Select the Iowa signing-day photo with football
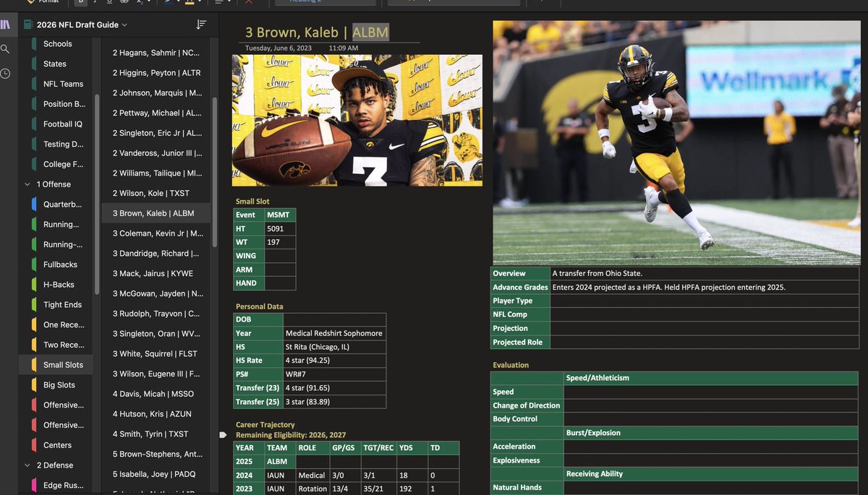 [x=357, y=121]
